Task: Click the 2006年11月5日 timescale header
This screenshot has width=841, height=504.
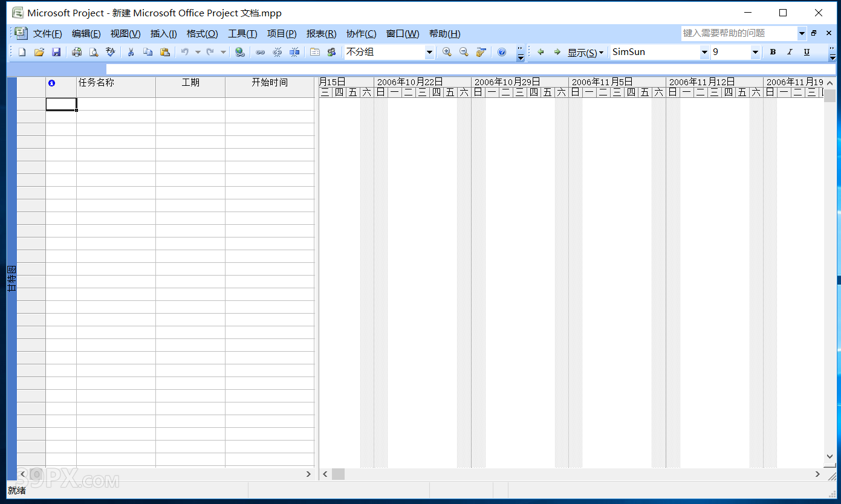Action: point(617,82)
